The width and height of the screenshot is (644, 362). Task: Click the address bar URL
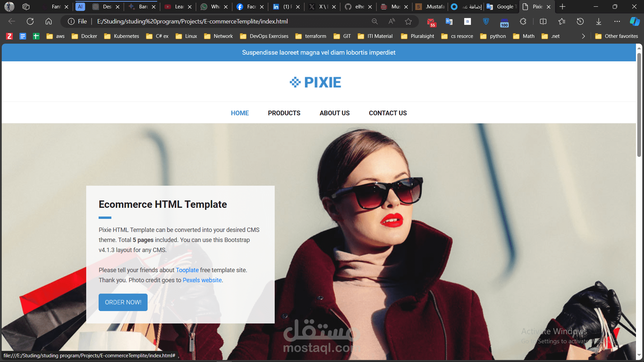[193, 21]
